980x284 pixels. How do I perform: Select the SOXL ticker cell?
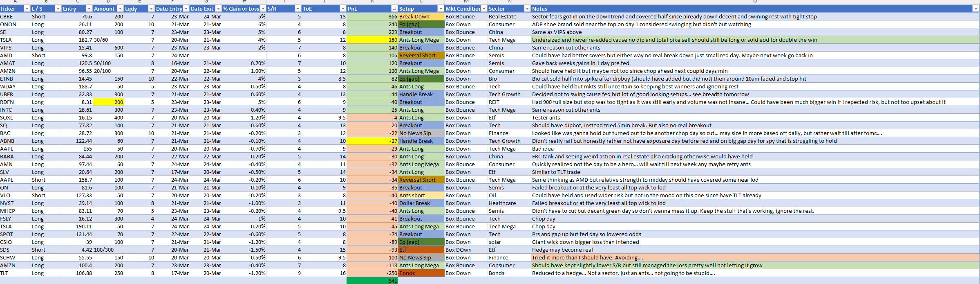point(15,117)
